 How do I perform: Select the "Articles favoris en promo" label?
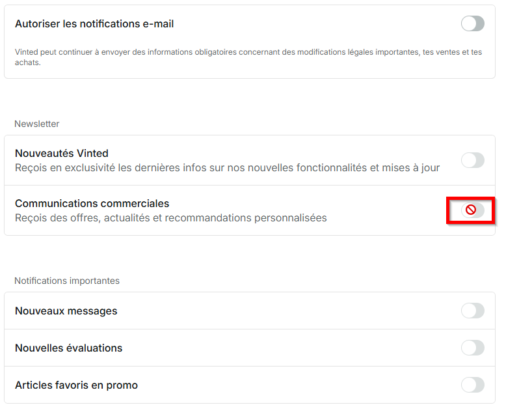[76, 385]
